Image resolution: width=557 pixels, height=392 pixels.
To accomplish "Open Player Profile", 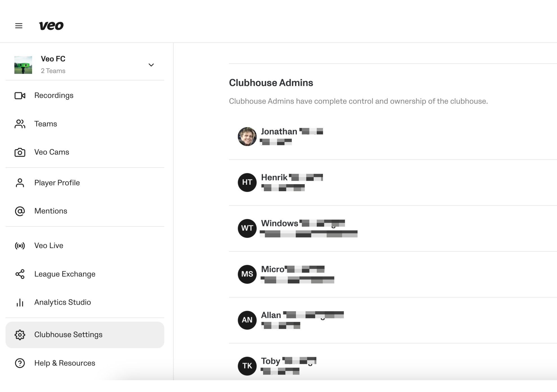I will point(57,183).
